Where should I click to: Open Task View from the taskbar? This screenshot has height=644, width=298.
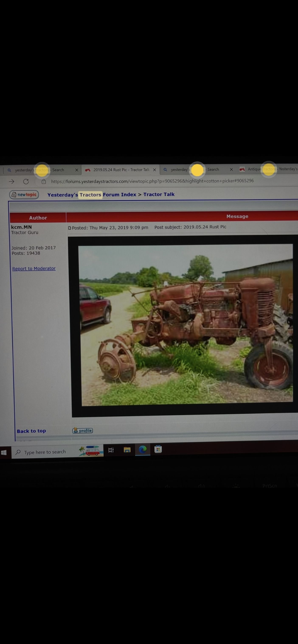[111, 450]
